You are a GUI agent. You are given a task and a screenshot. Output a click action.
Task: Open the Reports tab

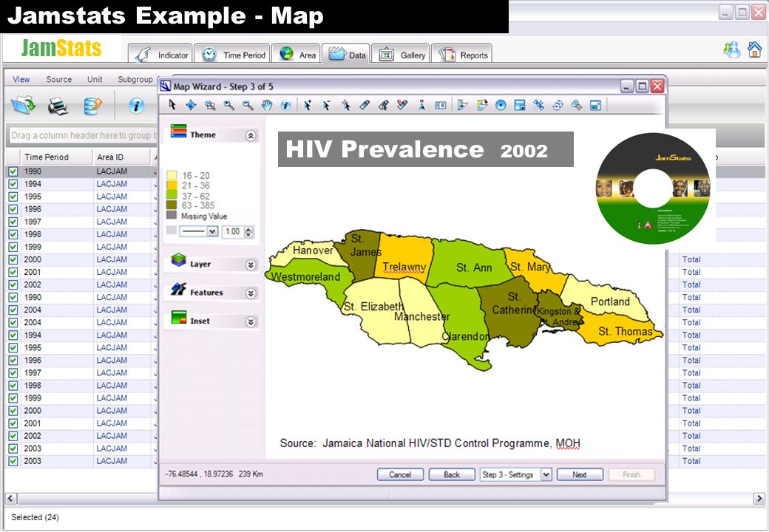[x=461, y=55]
